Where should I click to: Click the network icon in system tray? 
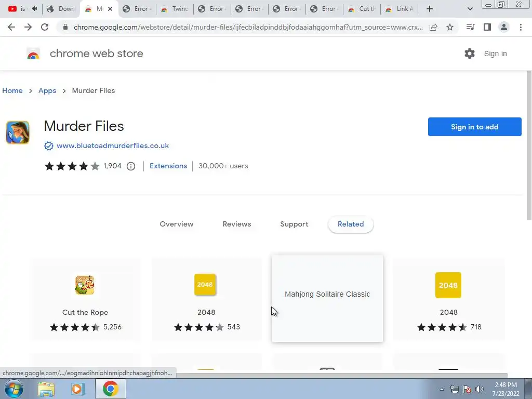[454, 389]
